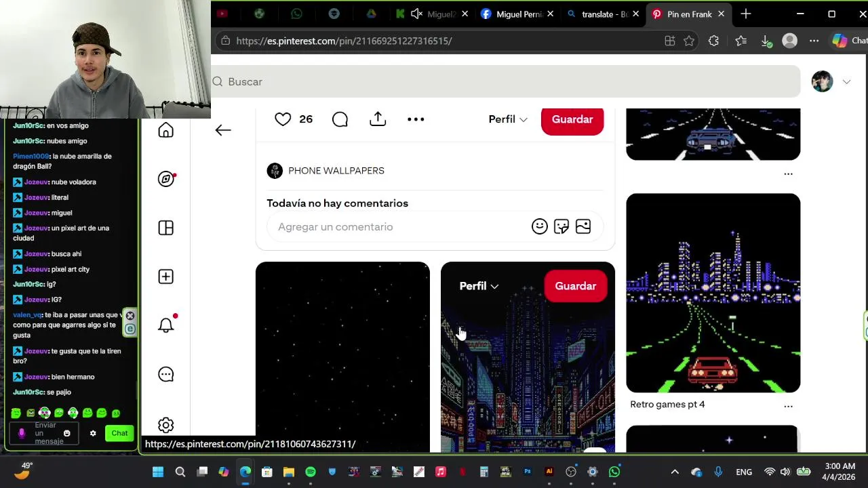Screen dimensions: 868x488
Task: Show hidden system tray icons
Action: tap(675, 472)
